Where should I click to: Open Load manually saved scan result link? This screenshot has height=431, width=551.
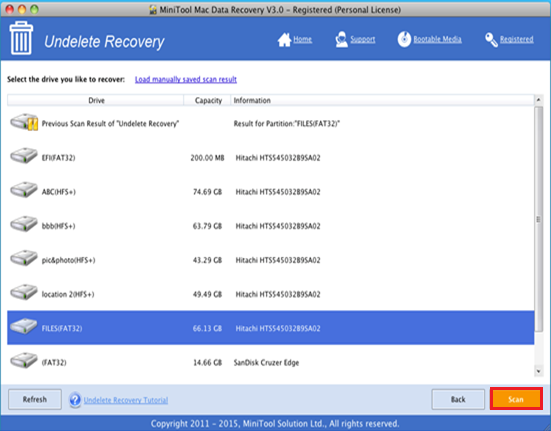click(x=186, y=79)
